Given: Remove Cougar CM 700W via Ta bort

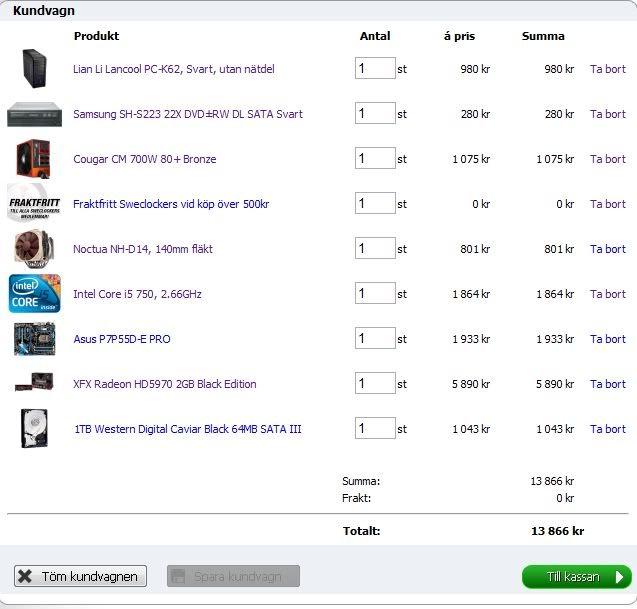Looking at the screenshot, I should pos(608,159).
